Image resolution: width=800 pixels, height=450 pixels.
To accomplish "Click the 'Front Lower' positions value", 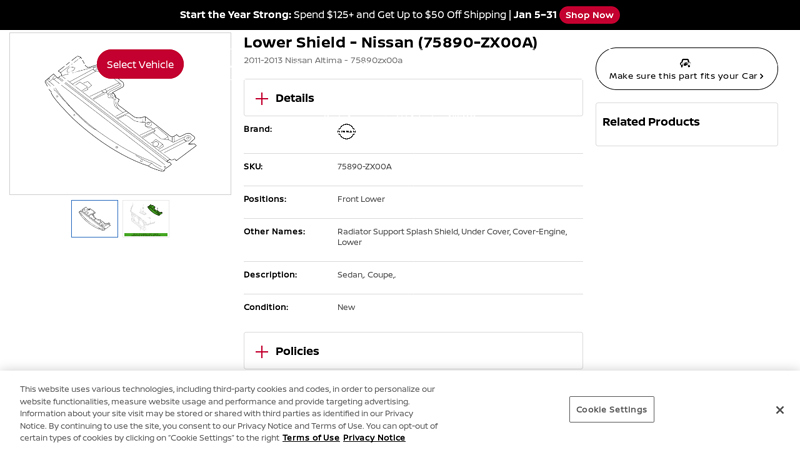I will pyautogui.click(x=361, y=199).
